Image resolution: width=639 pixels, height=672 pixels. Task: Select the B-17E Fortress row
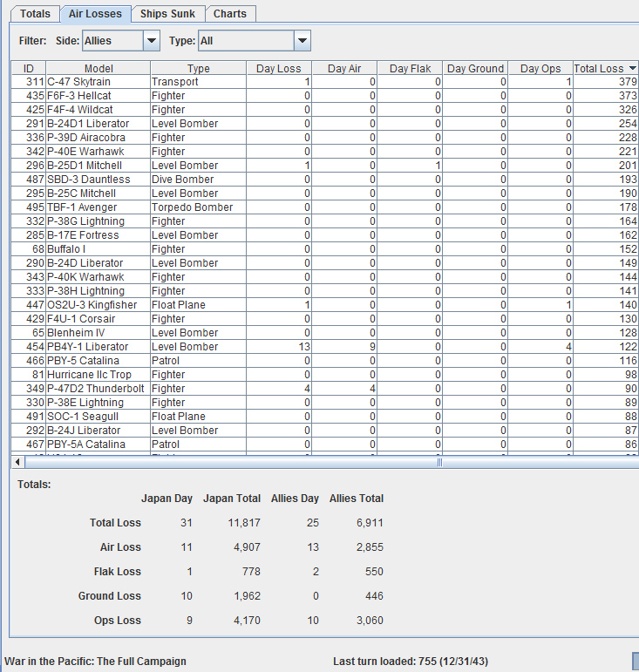click(x=325, y=235)
